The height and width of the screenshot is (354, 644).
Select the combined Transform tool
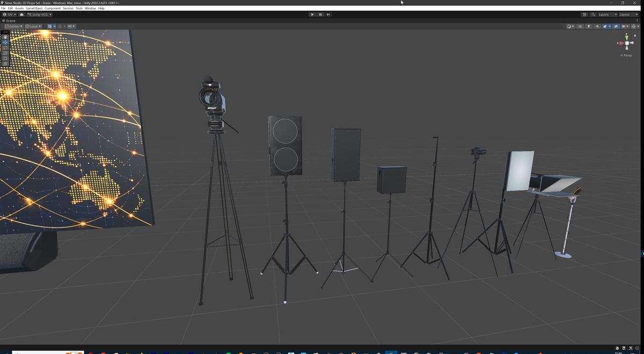click(x=5, y=63)
